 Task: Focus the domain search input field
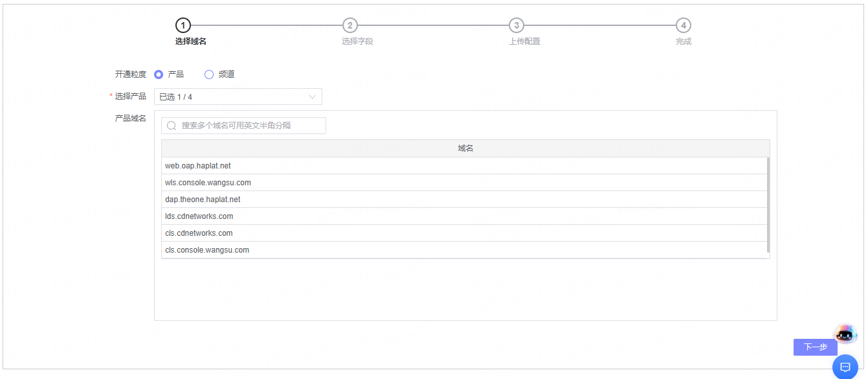249,126
